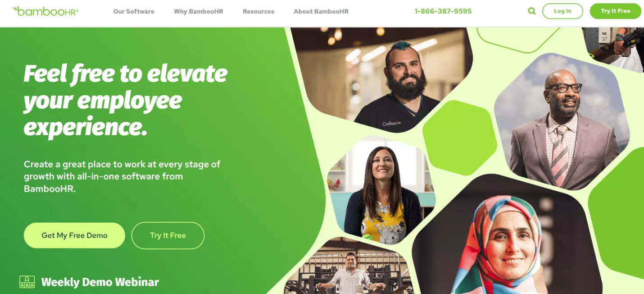Click the hero headline about employee experience
This screenshot has height=294, width=644.
[126, 100]
